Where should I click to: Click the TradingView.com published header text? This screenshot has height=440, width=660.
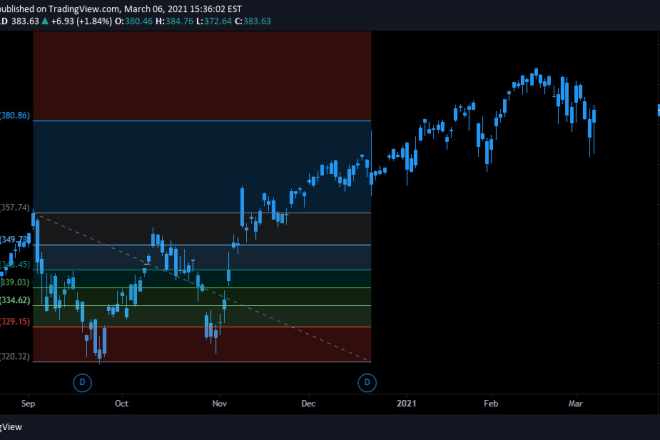click(x=121, y=8)
